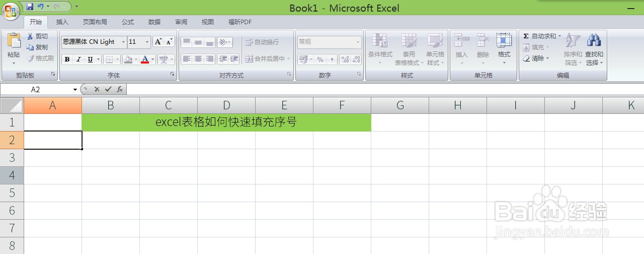Open Customize Quick Access Toolbar menu
This screenshot has height=254, width=644.
click(76, 7)
